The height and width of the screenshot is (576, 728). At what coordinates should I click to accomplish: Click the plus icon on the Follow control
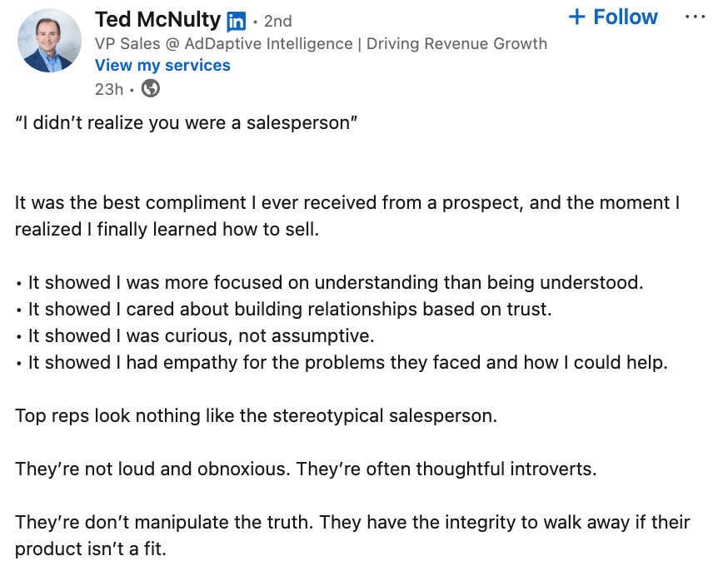coord(577,17)
